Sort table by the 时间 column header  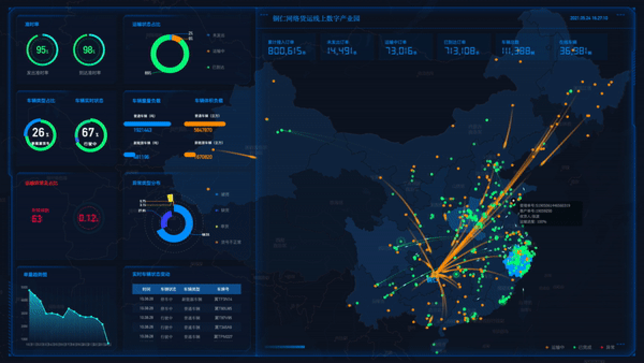pyautogui.click(x=143, y=289)
